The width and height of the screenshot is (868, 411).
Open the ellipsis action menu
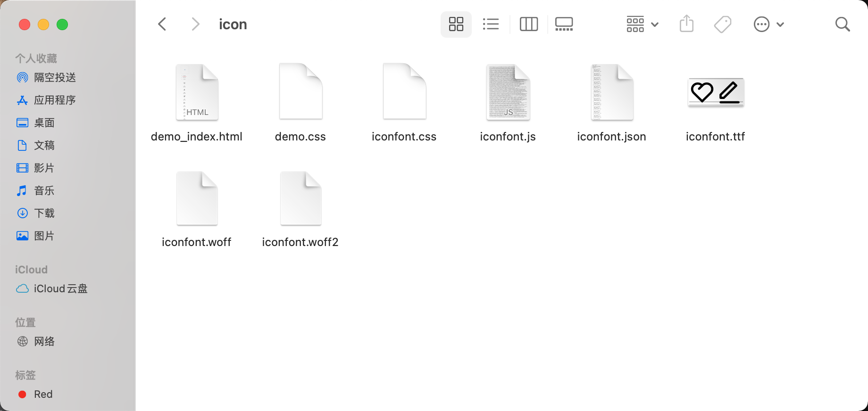(x=769, y=24)
